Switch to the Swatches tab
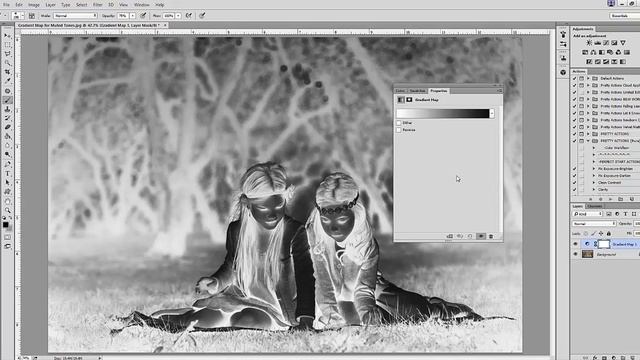The image size is (640, 360). click(x=418, y=91)
